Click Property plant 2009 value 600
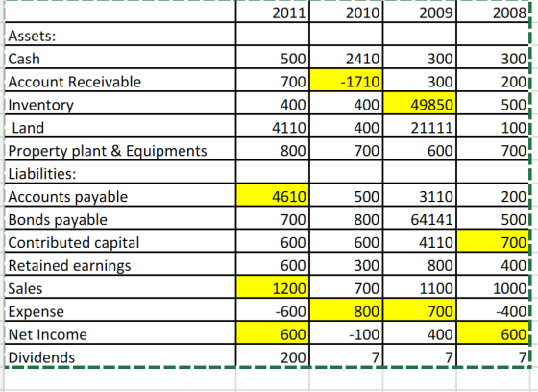538x392 pixels. point(420,149)
